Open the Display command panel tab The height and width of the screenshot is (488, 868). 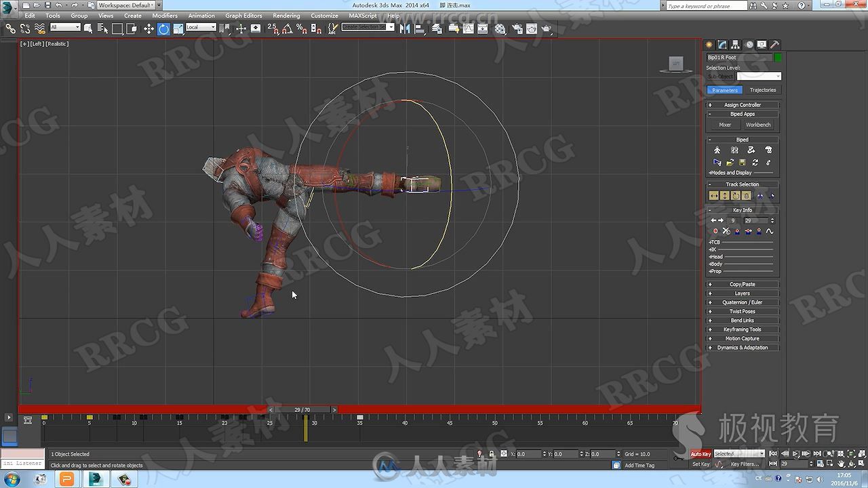(x=762, y=45)
